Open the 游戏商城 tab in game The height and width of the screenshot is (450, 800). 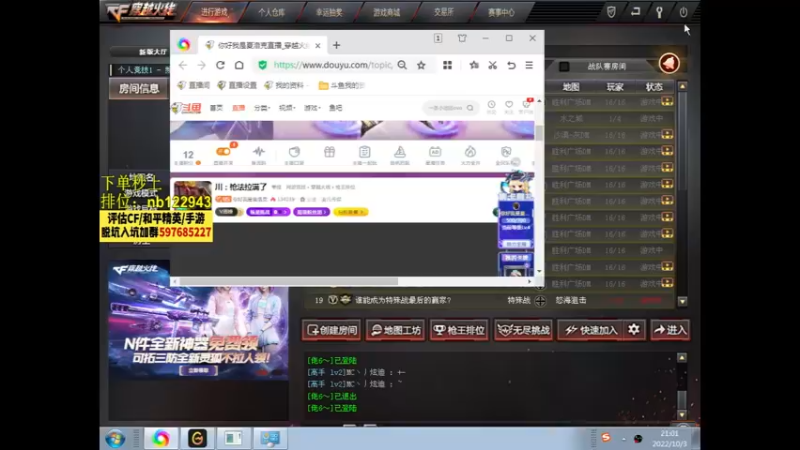click(386, 12)
